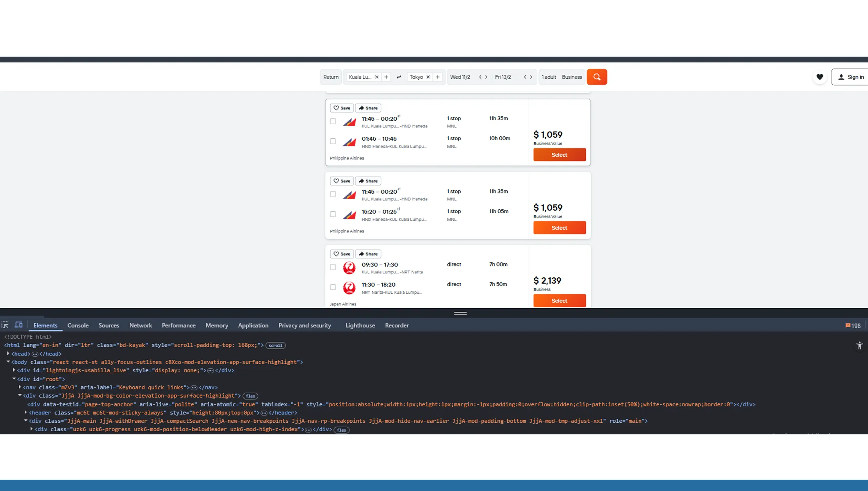
Task: Select the 01:45 – 10:45 return flight checkbox
Action: tap(333, 141)
